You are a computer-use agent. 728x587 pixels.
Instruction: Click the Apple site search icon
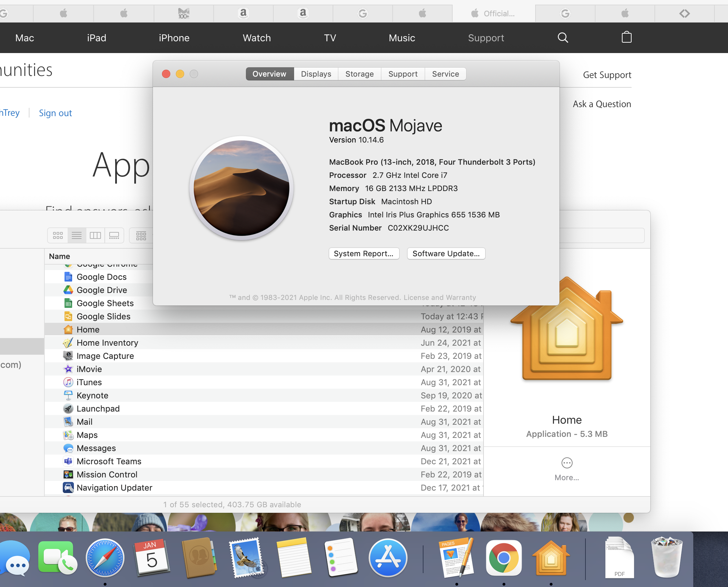563,37
